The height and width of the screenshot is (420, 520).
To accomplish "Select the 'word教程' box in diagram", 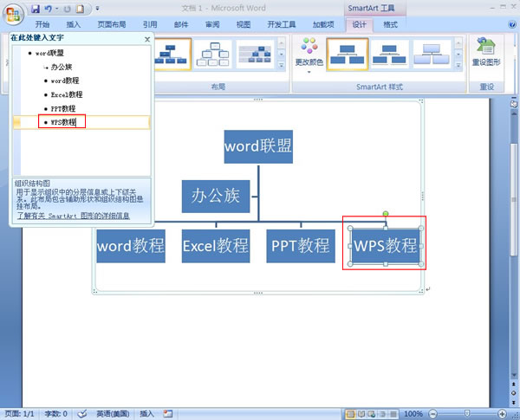I will (131, 246).
